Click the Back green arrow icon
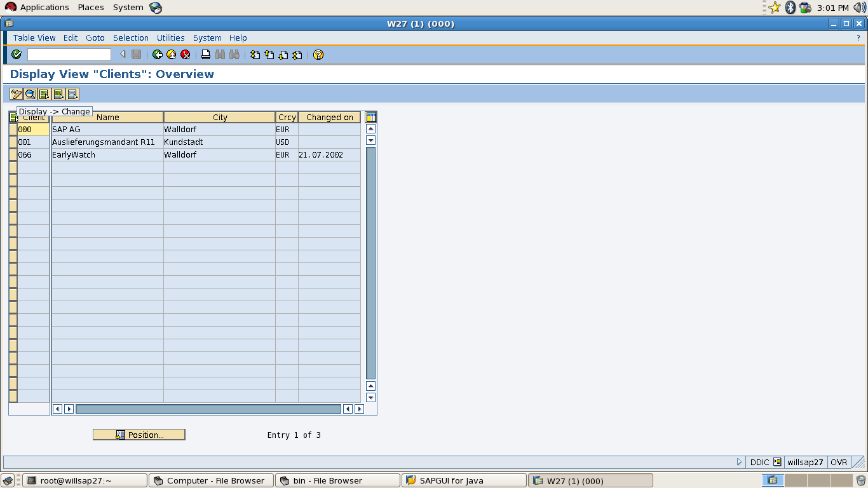The width and height of the screenshot is (868, 488). click(x=158, y=55)
